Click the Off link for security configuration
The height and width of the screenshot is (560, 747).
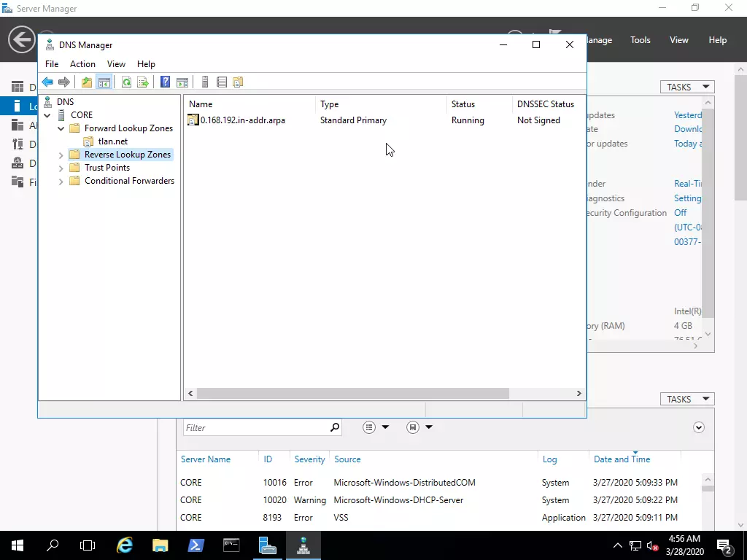pyautogui.click(x=681, y=213)
